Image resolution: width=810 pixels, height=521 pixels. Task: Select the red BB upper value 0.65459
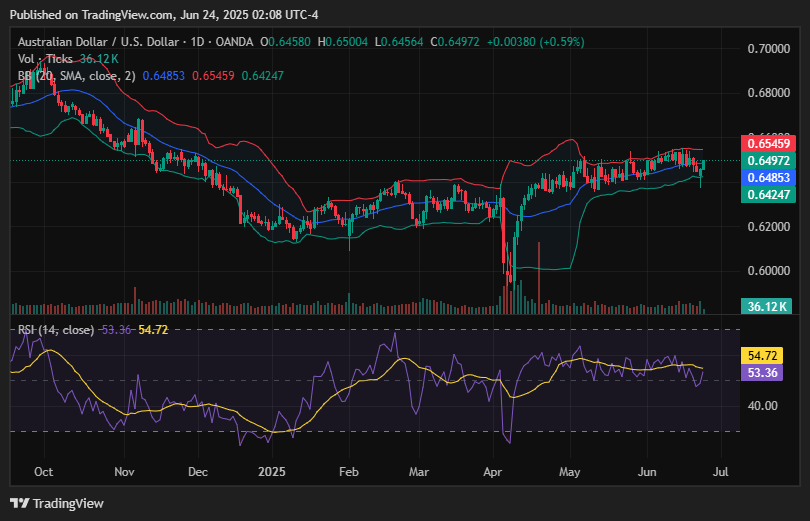pos(213,76)
